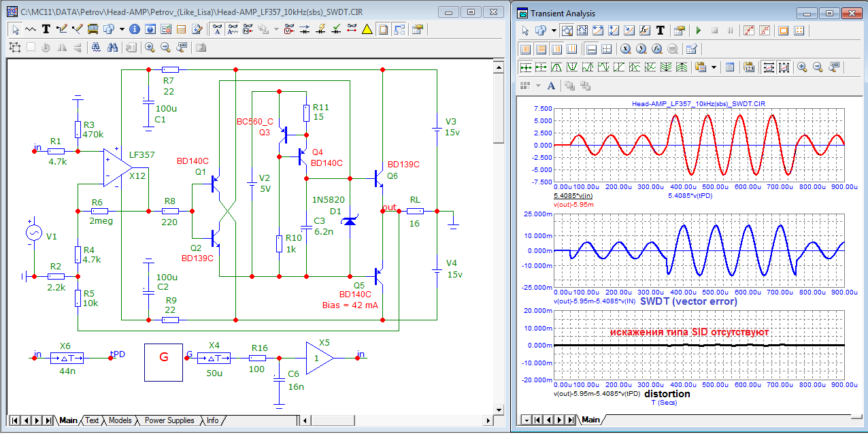Click the schematic horizontal scrollbar right arrow
Viewport: 868px width, 434px height.
pyautogui.click(x=487, y=420)
